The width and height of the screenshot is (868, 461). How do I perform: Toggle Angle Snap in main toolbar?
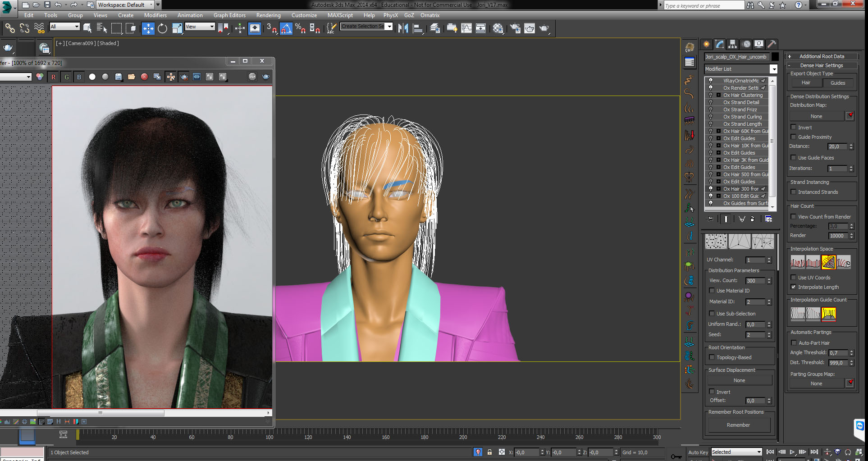tap(286, 28)
